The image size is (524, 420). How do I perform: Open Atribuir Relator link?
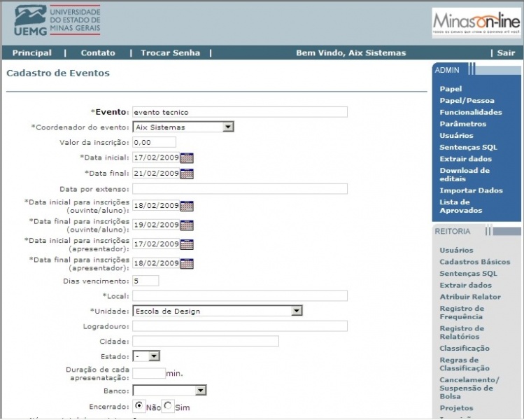pyautogui.click(x=470, y=297)
